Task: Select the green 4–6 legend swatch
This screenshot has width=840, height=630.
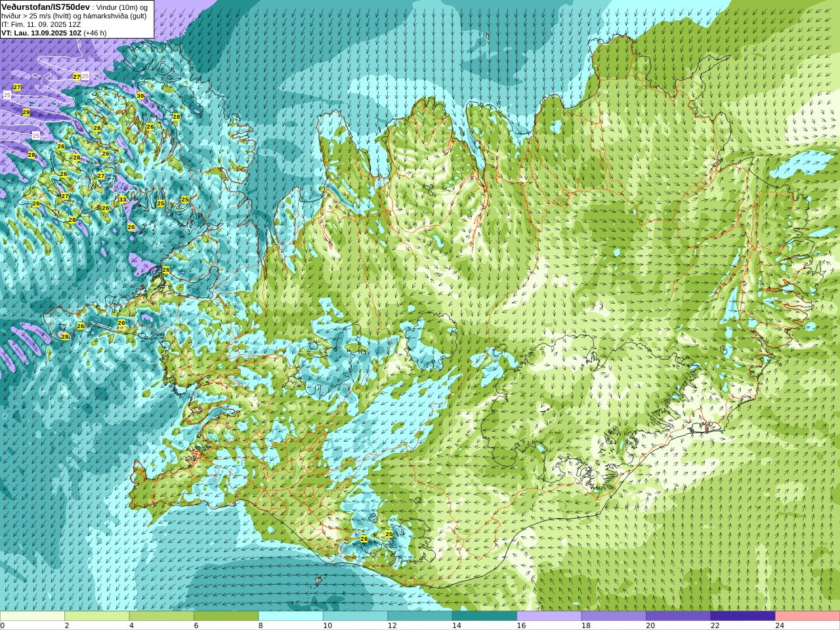Action: click(161, 616)
